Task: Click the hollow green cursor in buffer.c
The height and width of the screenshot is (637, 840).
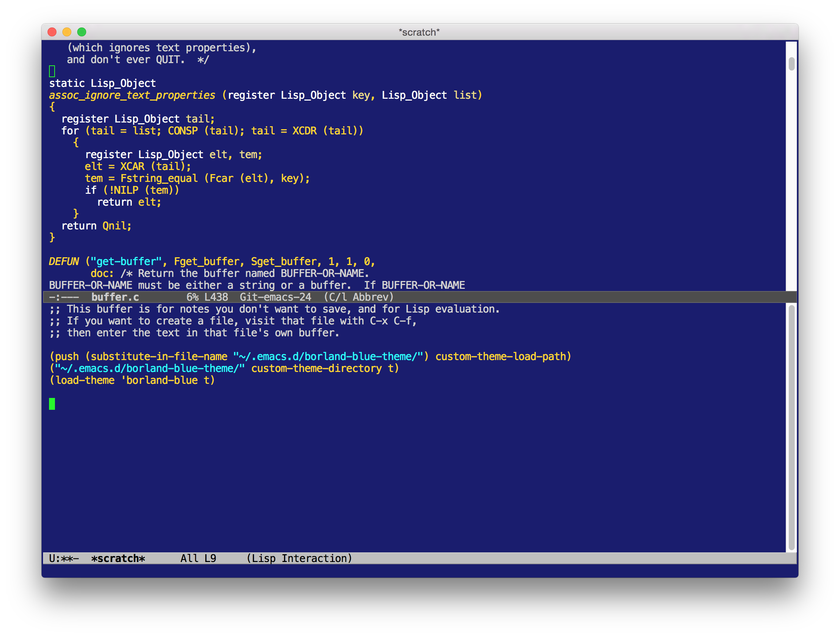Action: point(52,71)
